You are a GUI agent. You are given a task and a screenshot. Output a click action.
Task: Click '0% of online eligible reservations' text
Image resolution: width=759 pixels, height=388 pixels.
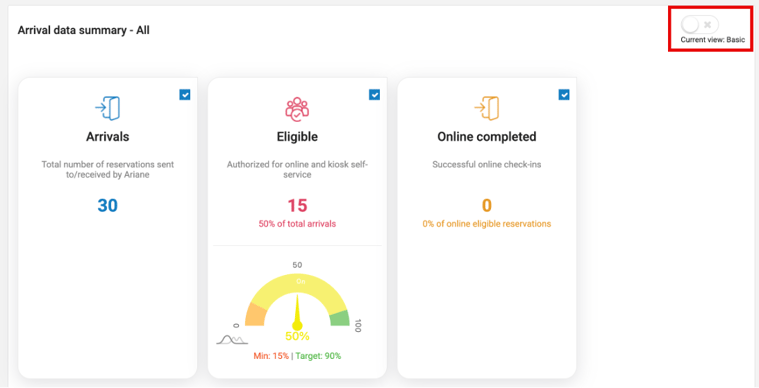[486, 224]
